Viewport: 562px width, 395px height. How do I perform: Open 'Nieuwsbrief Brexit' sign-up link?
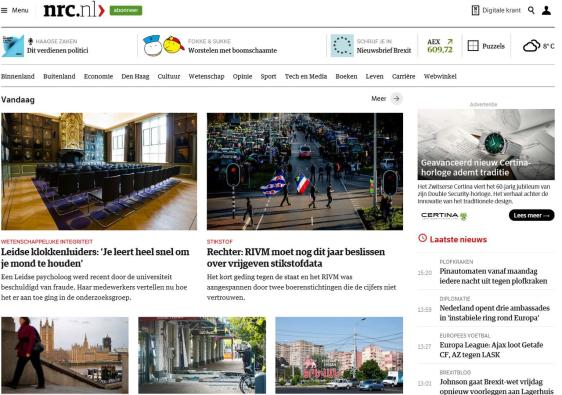[384, 51]
